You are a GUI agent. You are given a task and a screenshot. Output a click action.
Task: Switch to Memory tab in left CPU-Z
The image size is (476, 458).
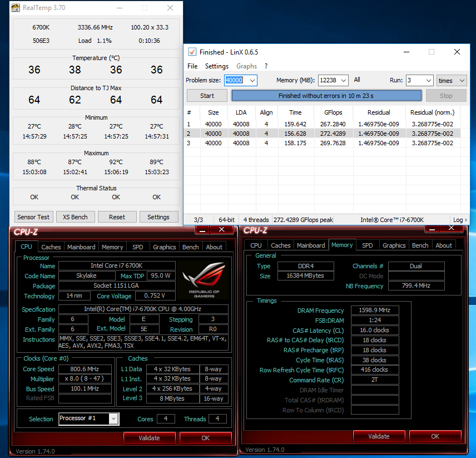(112, 247)
